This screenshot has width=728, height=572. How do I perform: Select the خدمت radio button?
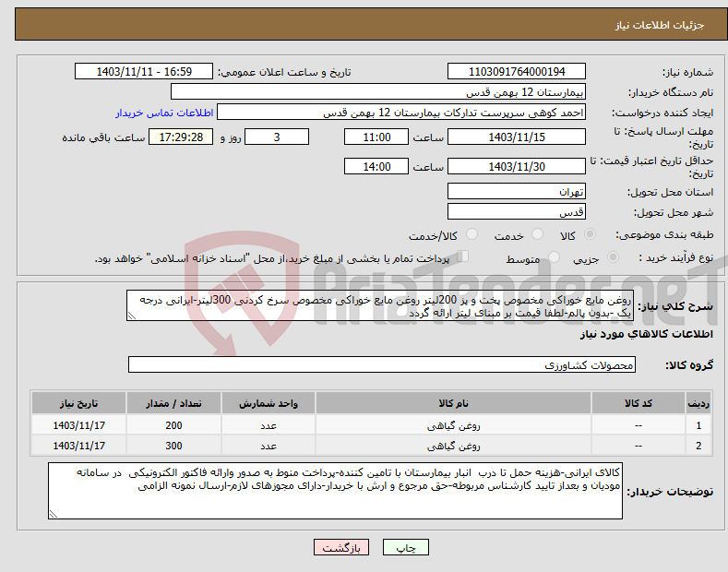[537, 234]
